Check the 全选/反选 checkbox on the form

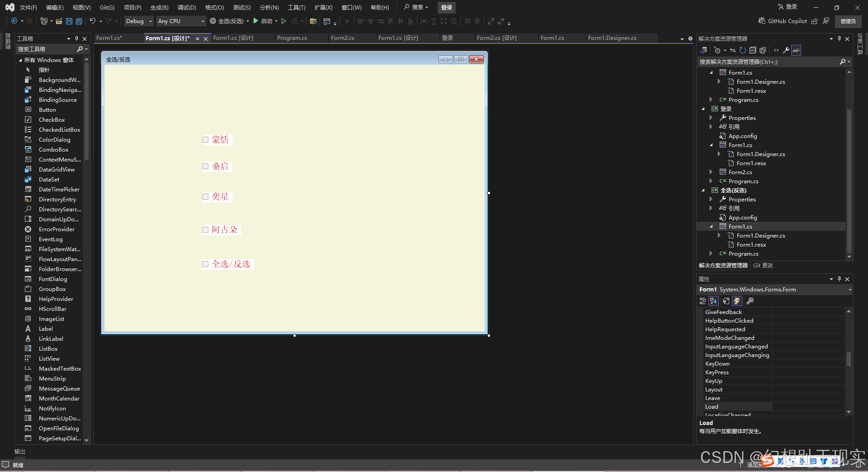pyautogui.click(x=206, y=264)
